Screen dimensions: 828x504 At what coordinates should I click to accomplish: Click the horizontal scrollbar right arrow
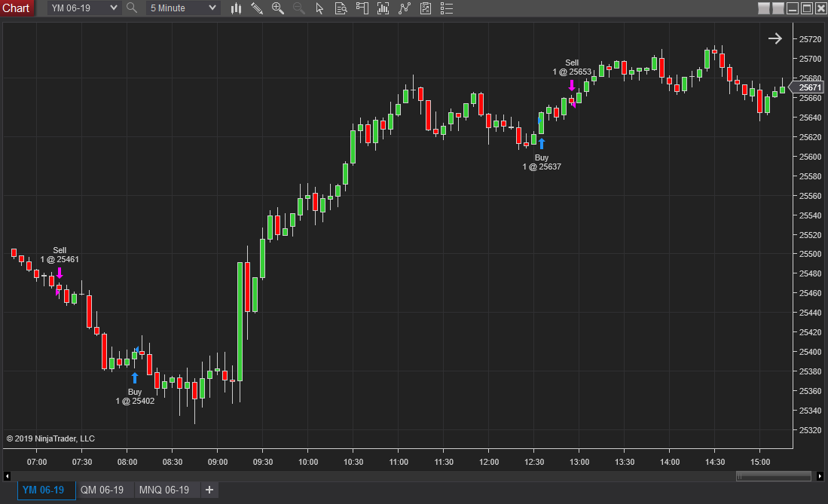pos(820,476)
